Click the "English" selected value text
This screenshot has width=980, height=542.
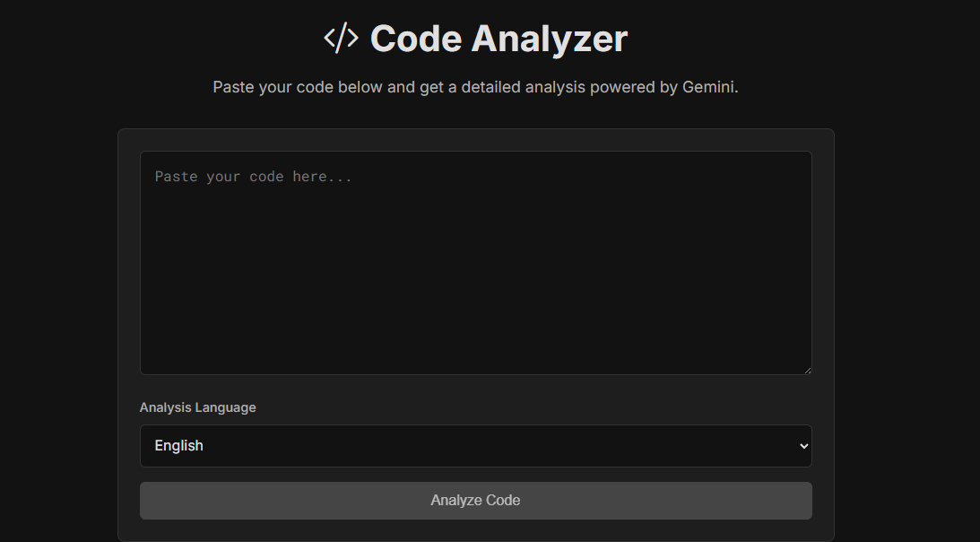[x=178, y=446]
